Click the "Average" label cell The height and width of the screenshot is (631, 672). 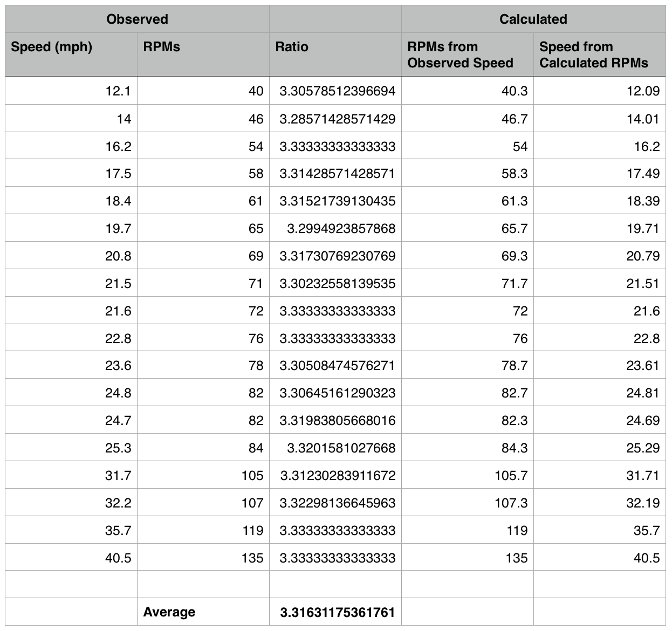tap(169, 612)
